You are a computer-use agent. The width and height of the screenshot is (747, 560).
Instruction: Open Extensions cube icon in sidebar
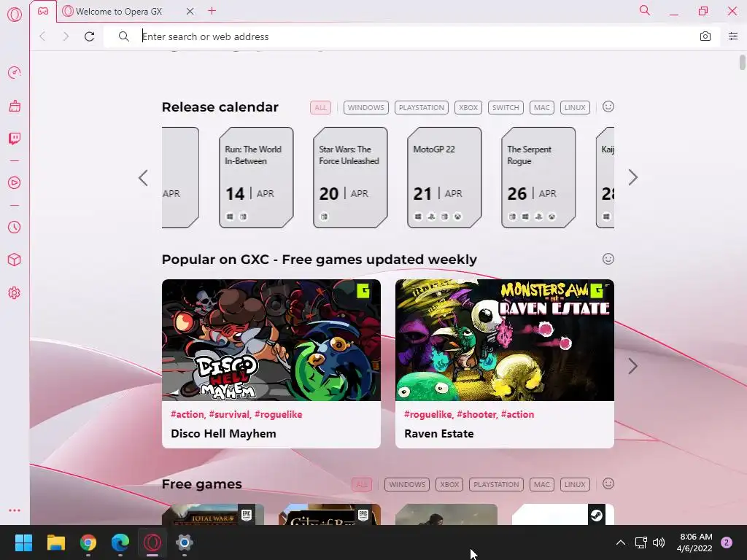tap(15, 260)
